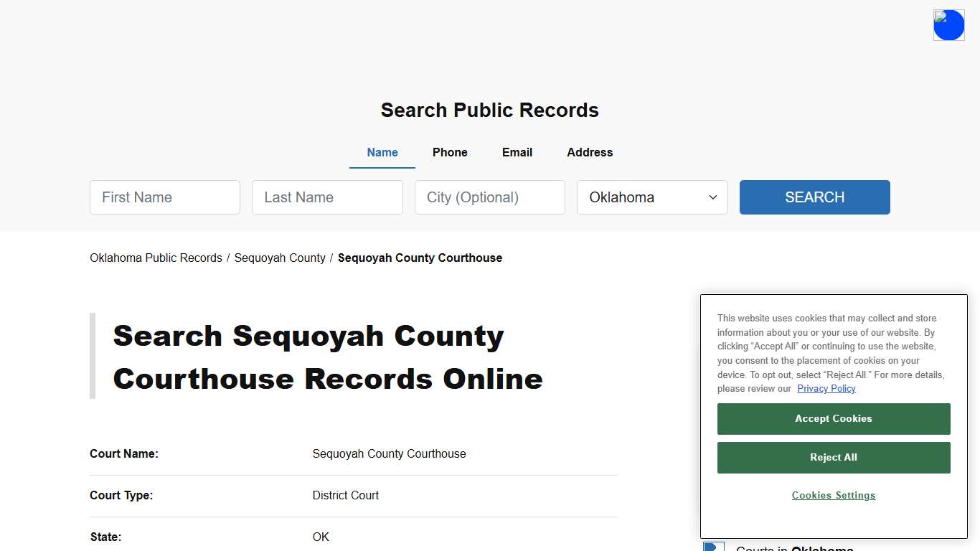
Task: Switch to the Phone search tab
Action: pos(450,152)
